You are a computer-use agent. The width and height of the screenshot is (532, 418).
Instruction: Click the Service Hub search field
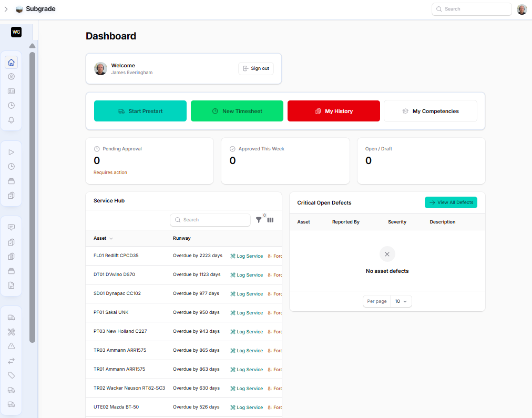point(210,220)
